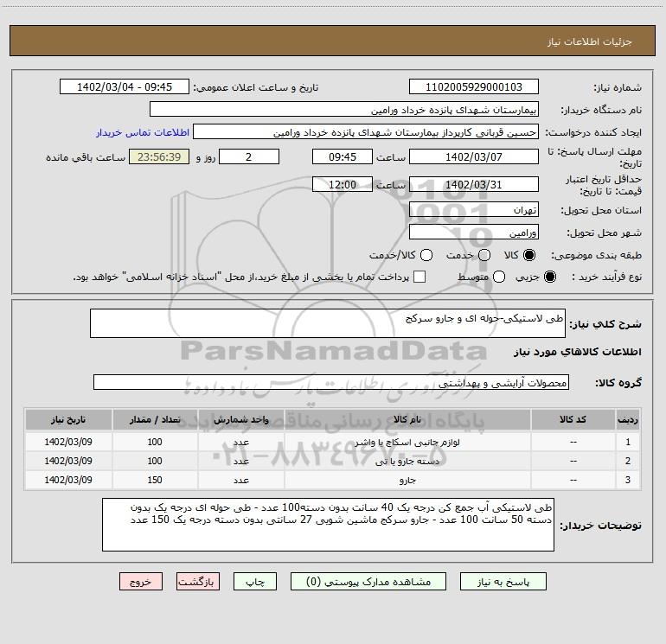The height and width of the screenshot is (644, 666).
Task: Click the buyer organization name field
Action: (x=344, y=110)
